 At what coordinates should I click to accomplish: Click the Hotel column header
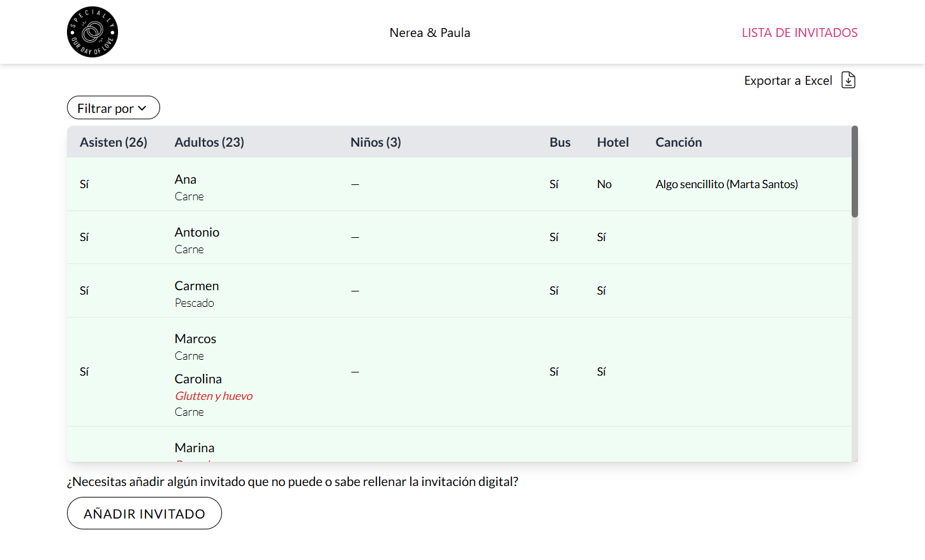point(613,142)
